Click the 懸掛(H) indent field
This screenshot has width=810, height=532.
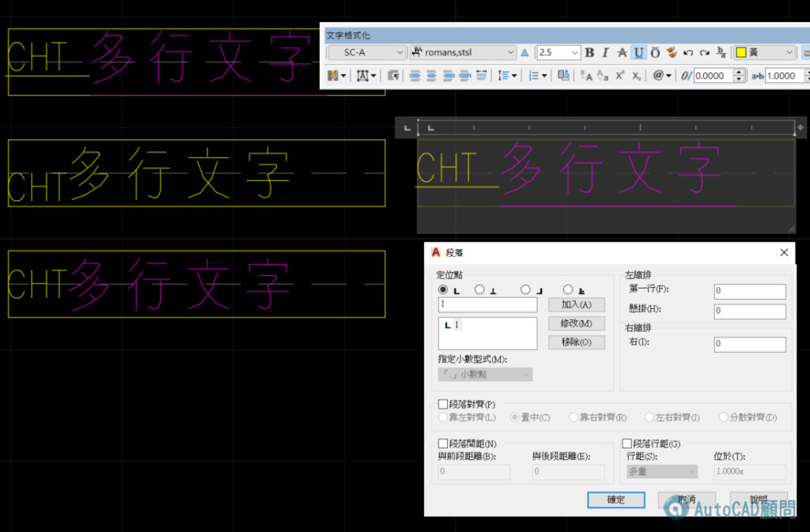point(750,311)
